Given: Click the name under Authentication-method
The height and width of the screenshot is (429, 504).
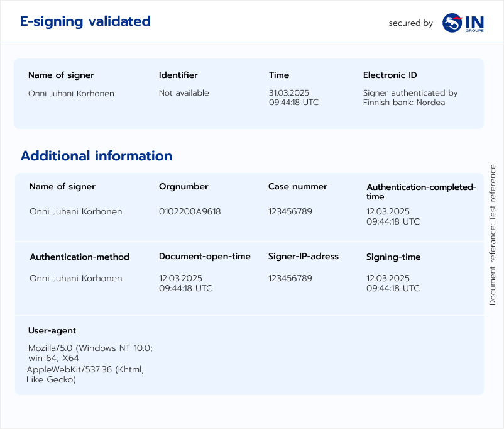Looking at the screenshot, I should (x=75, y=278).
